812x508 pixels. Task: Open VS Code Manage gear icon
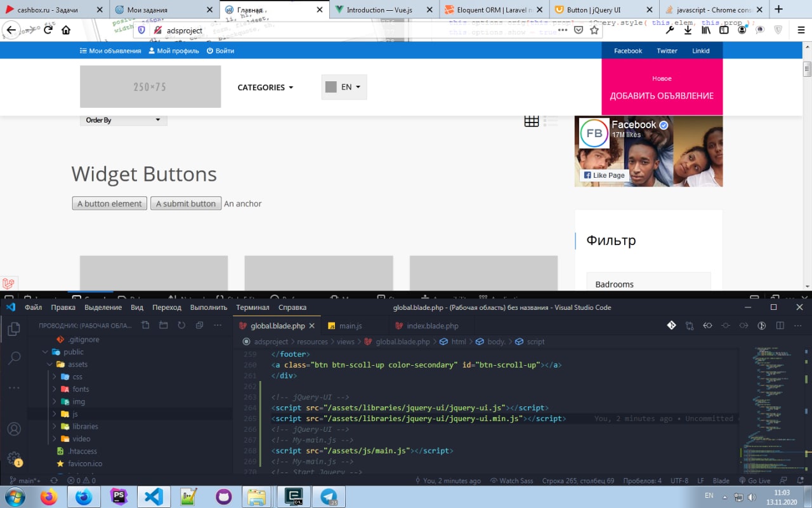(x=13, y=458)
